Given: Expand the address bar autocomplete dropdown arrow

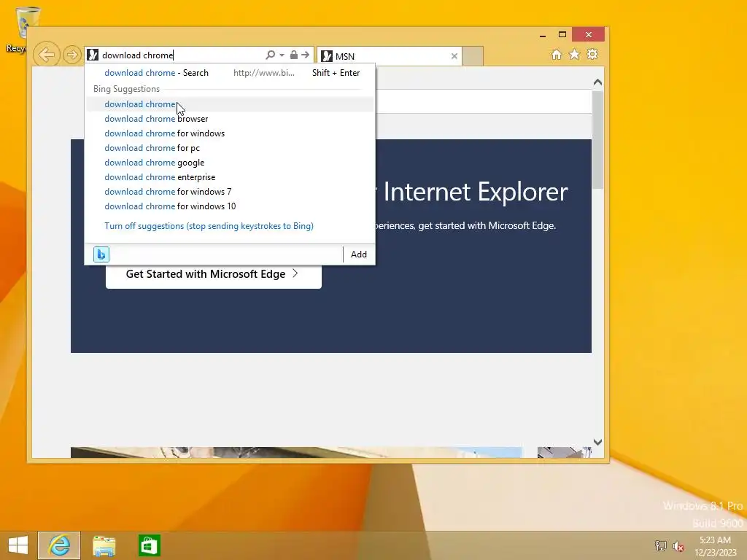Looking at the screenshot, I should coord(282,55).
